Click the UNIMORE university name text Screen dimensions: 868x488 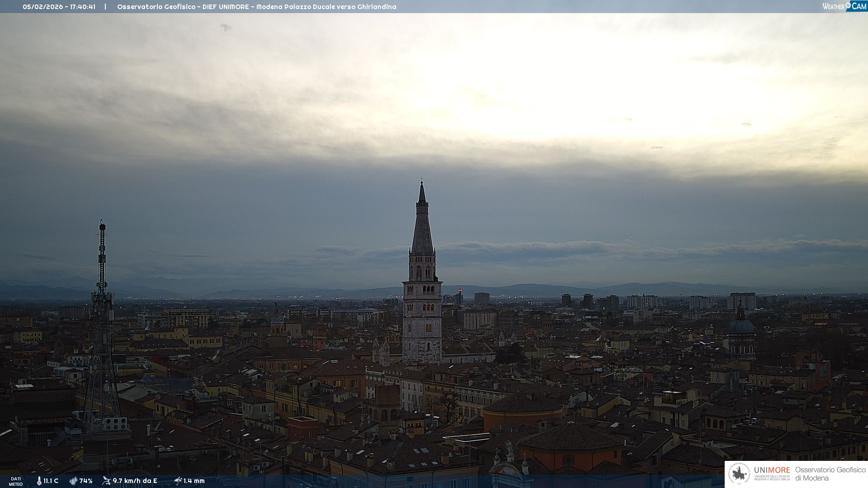point(772,470)
